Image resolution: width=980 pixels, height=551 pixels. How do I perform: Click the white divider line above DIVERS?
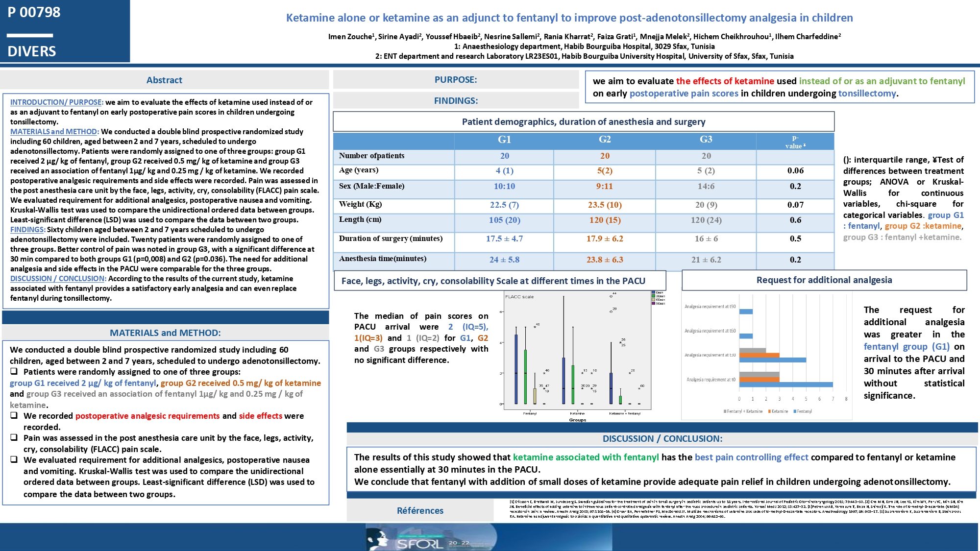[30, 35]
